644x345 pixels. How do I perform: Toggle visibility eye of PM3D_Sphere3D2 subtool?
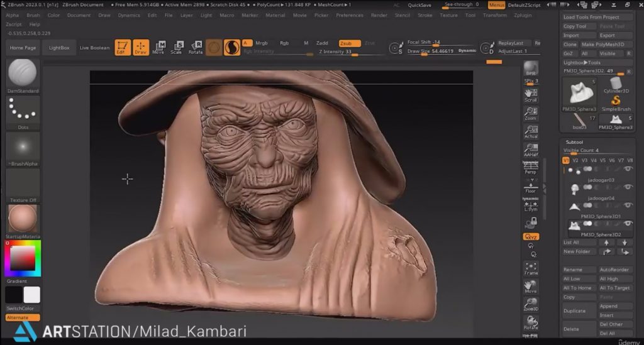click(628, 224)
